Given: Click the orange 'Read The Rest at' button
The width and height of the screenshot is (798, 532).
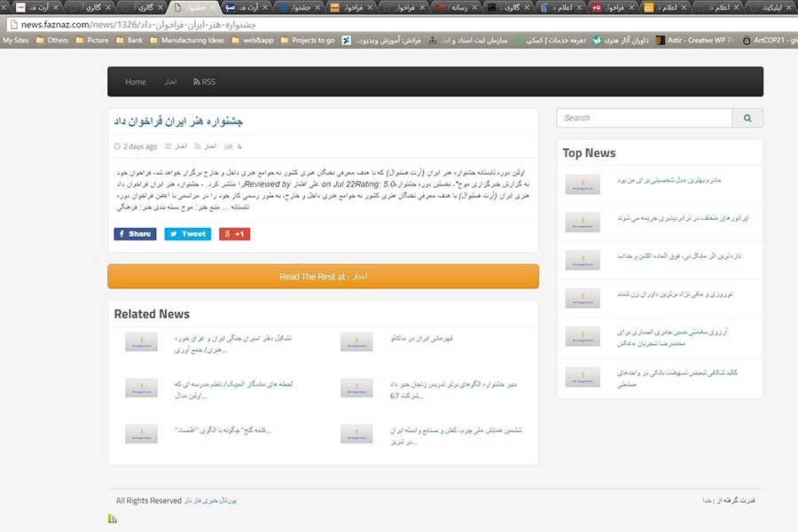Looking at the screenshot, I should 323,277.
